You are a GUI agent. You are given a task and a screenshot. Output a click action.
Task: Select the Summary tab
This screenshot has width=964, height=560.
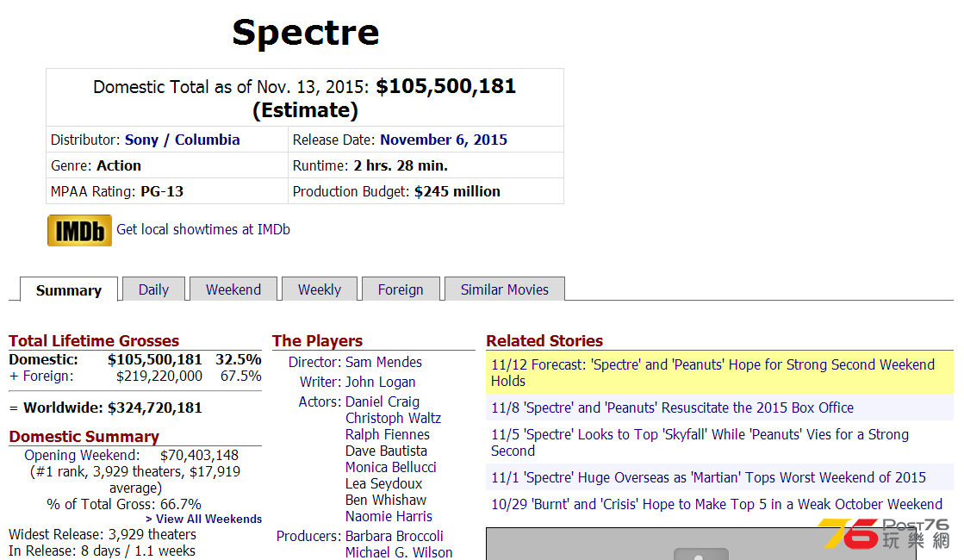pos(69,289)
